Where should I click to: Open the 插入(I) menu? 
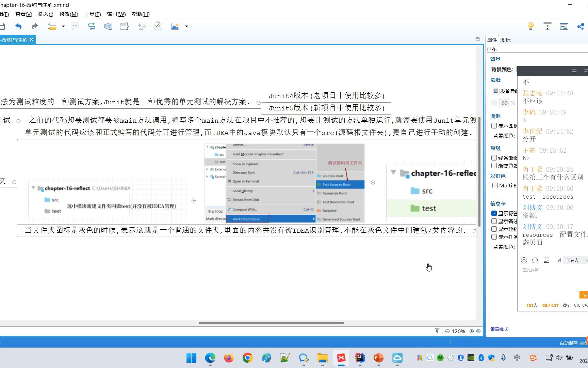46,14
